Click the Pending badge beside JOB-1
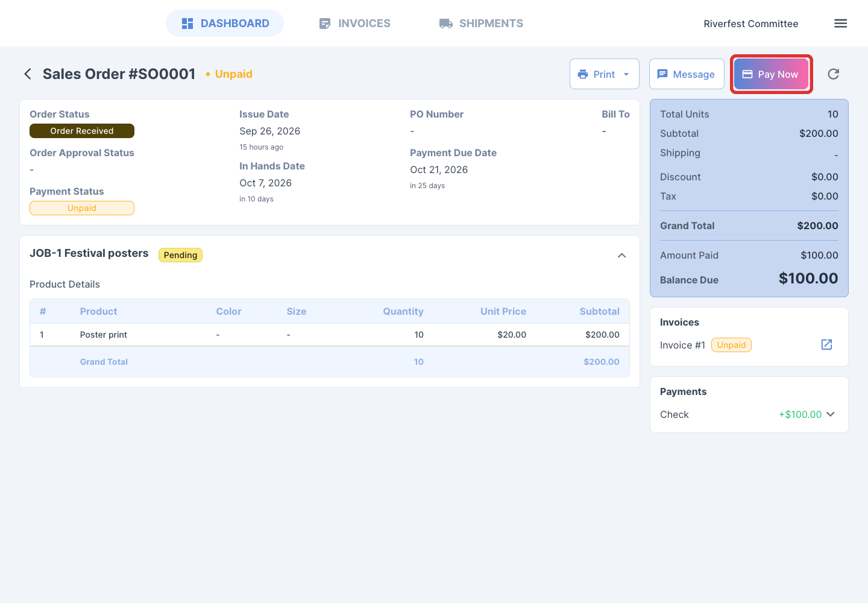 coord(180,255)
